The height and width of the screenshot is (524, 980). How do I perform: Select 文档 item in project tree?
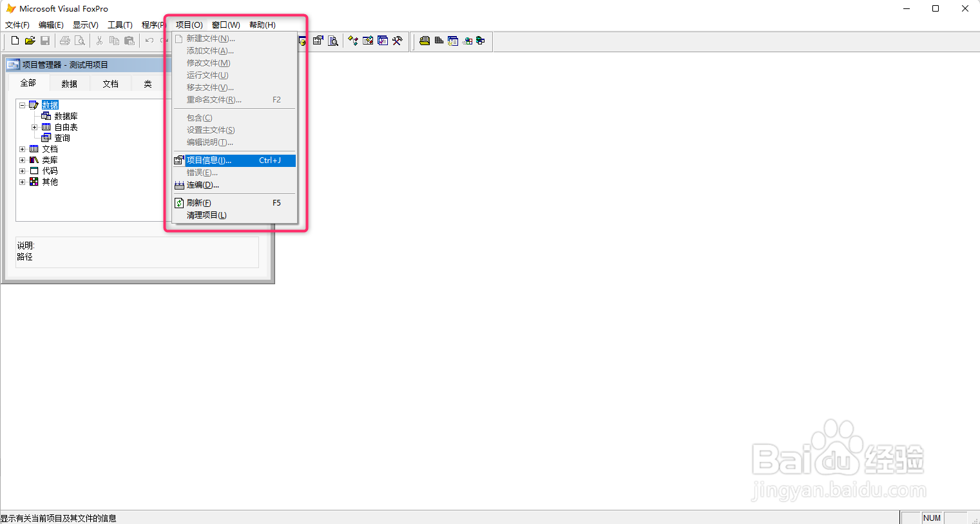click(x=50, y=149)
